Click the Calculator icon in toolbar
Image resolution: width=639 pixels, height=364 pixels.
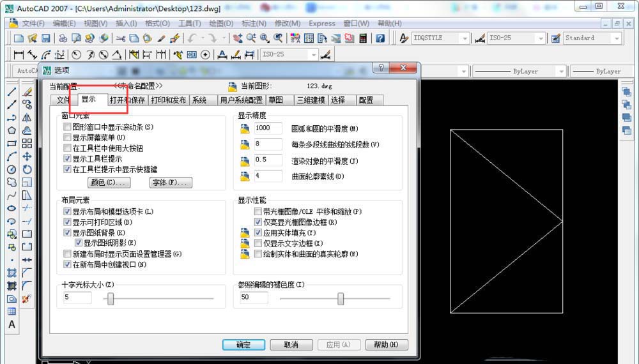pos(363,38)
